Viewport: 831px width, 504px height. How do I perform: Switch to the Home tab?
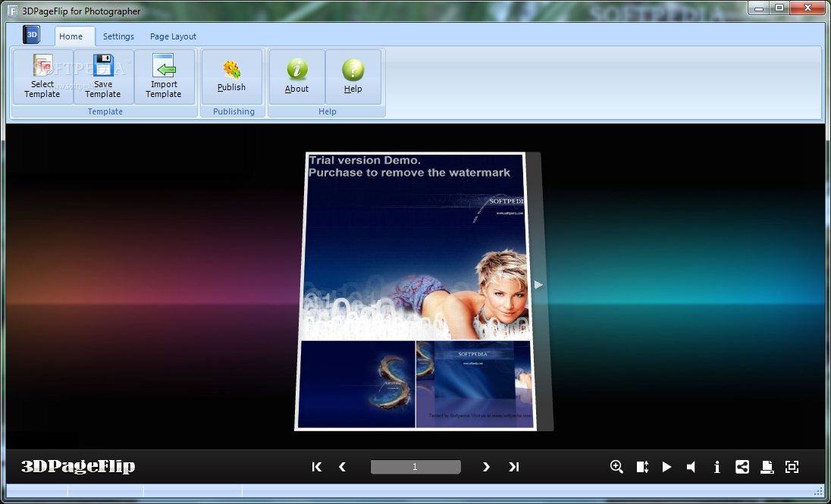coord(75,36)
